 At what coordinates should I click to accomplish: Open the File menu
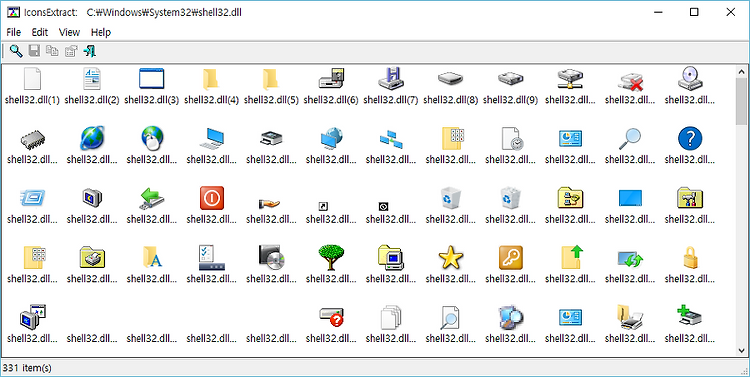(x=13, y=33)
